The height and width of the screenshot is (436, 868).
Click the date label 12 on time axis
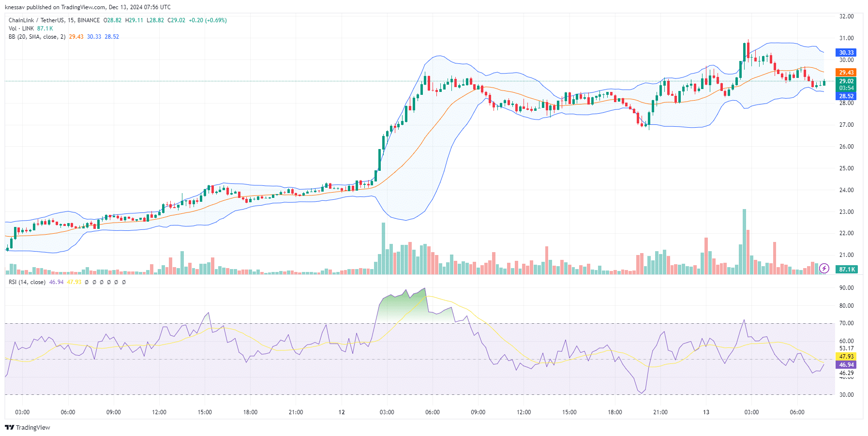342,412
